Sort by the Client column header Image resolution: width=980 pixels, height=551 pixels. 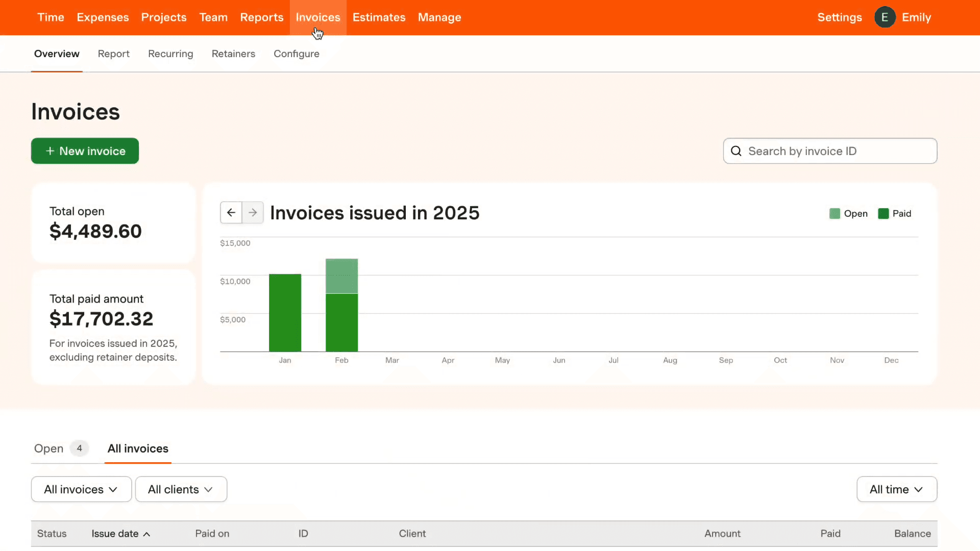coord(412,534)
